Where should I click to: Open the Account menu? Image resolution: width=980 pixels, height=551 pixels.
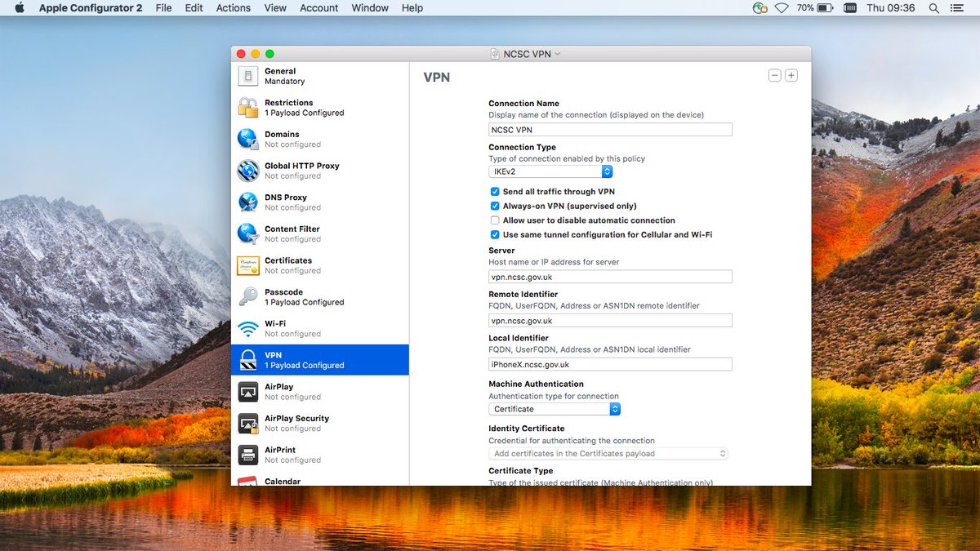[319, 7]
